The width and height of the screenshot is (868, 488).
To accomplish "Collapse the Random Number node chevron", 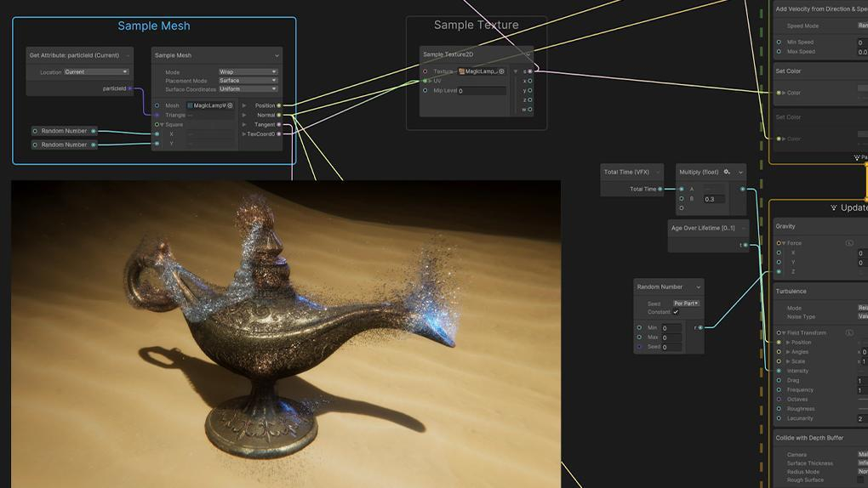I will 698,287.
